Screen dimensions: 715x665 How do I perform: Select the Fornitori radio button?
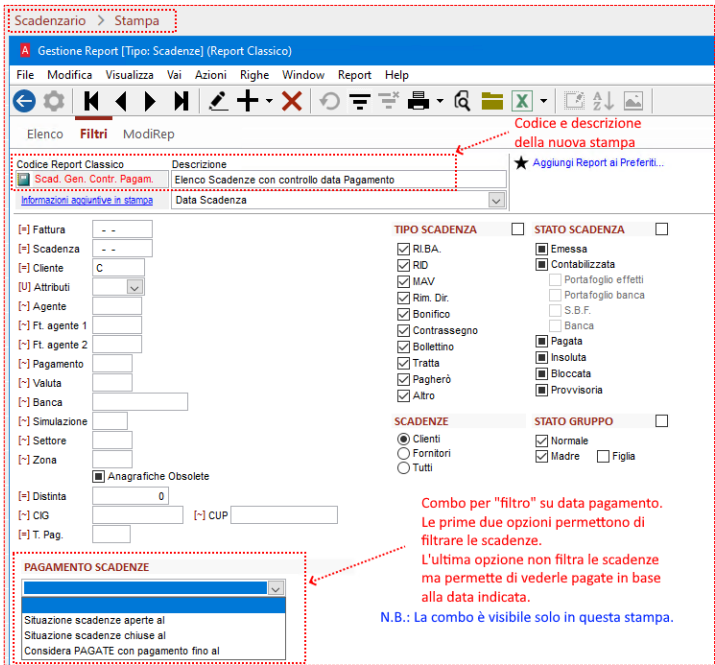click(404, 453)
